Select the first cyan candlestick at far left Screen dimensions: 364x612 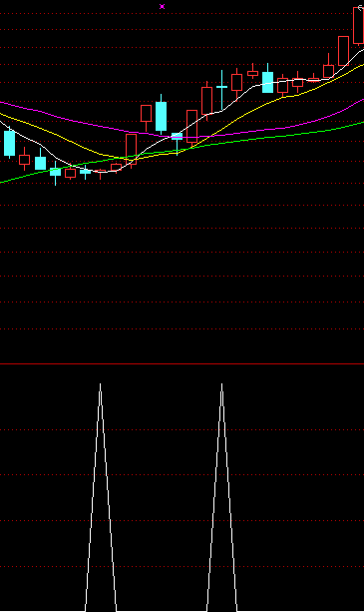pyautogui.click(x=9, y=143)
